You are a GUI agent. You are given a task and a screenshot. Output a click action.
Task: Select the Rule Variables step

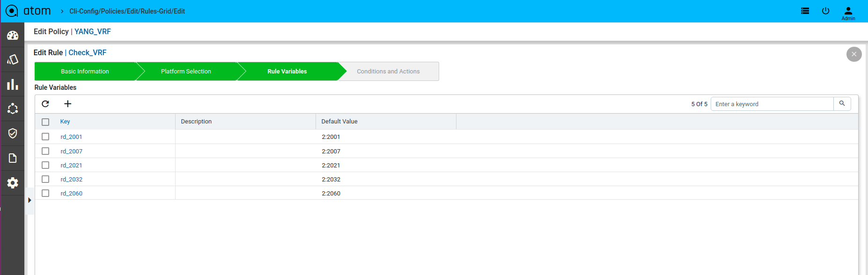click(287, 72)
